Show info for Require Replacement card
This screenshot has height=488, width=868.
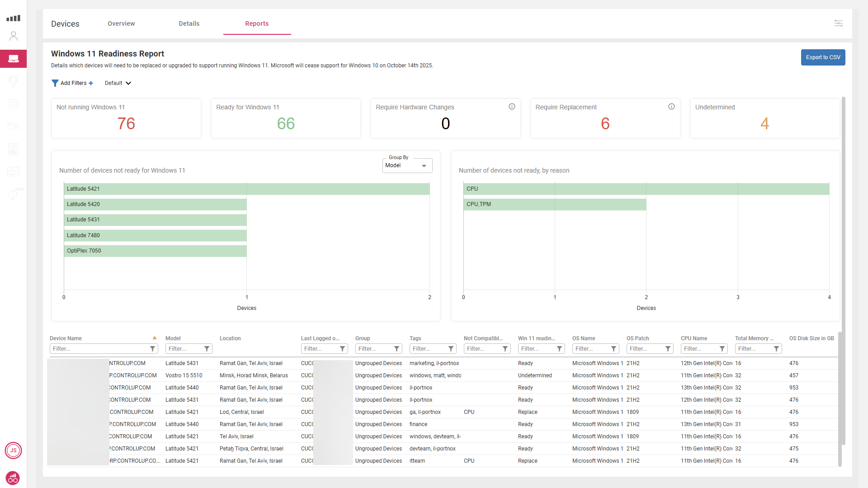(x=671, y=107)
